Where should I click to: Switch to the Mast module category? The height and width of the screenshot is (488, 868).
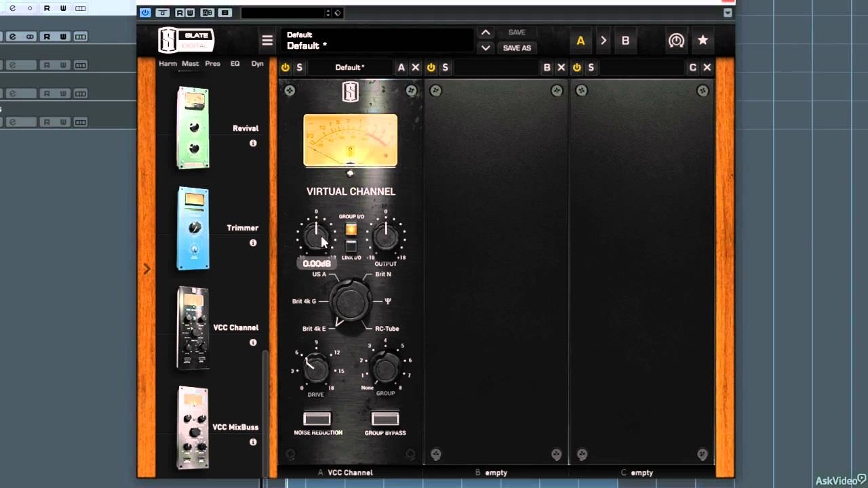(x=191, y=64)
